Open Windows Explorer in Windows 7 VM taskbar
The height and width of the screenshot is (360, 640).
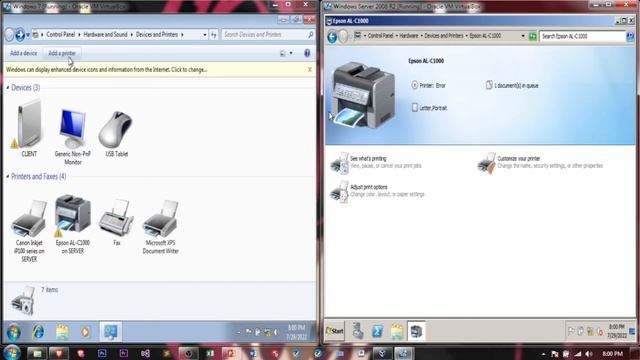click(x=62, y=332)
